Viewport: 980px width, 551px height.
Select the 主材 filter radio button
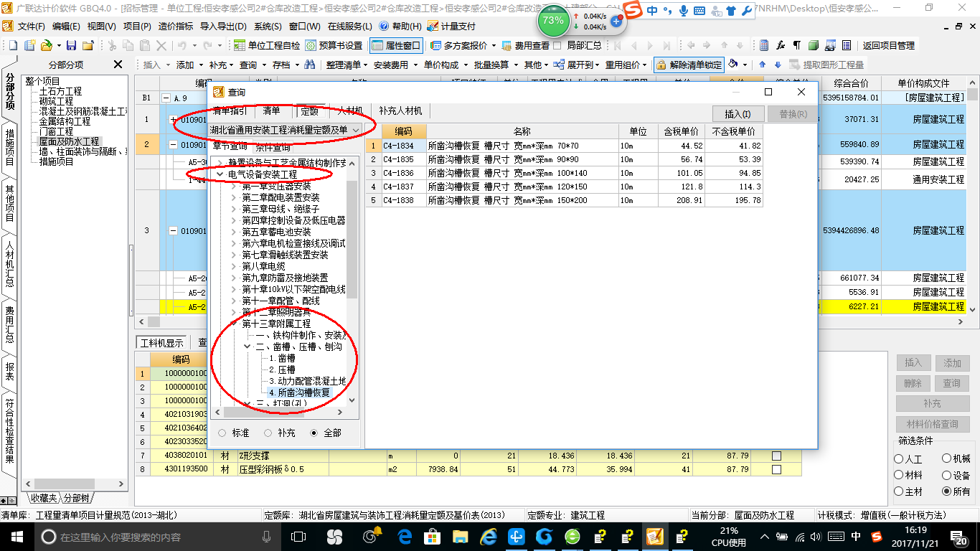click(x=899, y=491)
